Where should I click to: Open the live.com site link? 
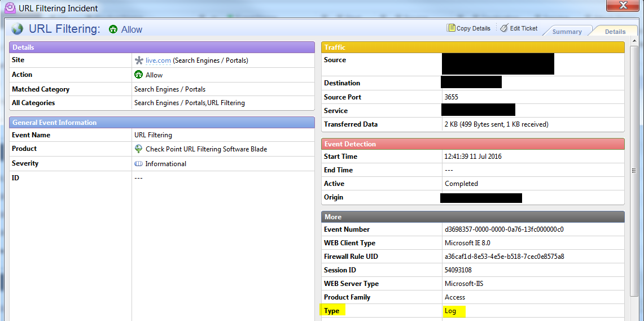click(x=158, y=60)
